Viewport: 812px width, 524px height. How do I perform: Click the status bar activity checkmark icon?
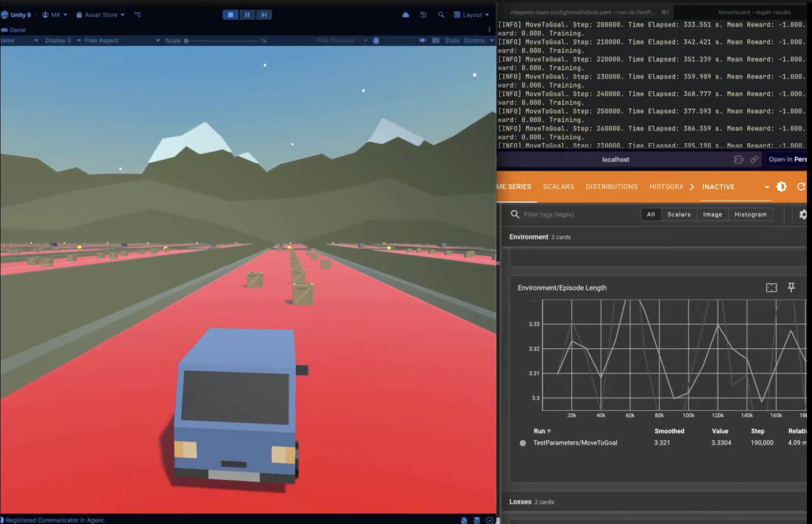click(x=490, y=520)
